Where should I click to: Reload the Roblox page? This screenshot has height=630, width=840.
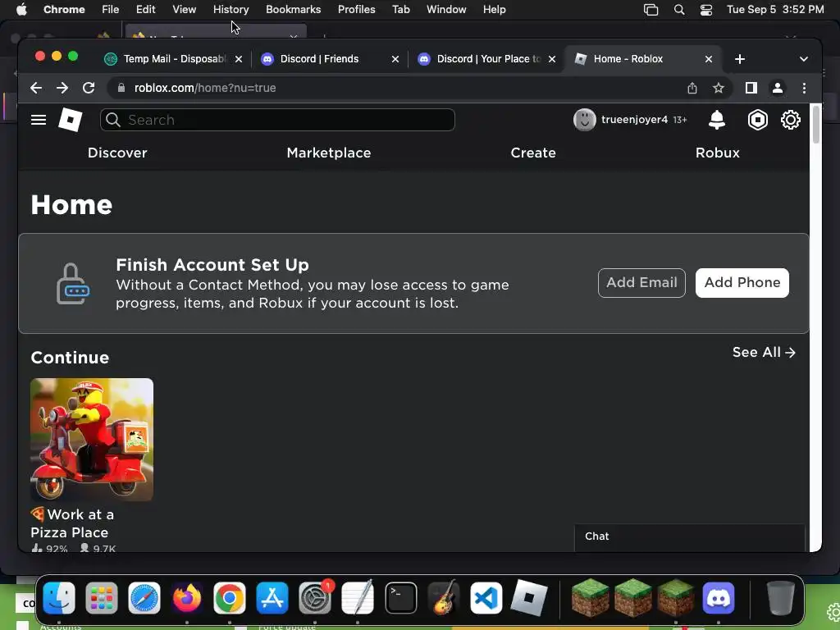click(x=89, y=88)
